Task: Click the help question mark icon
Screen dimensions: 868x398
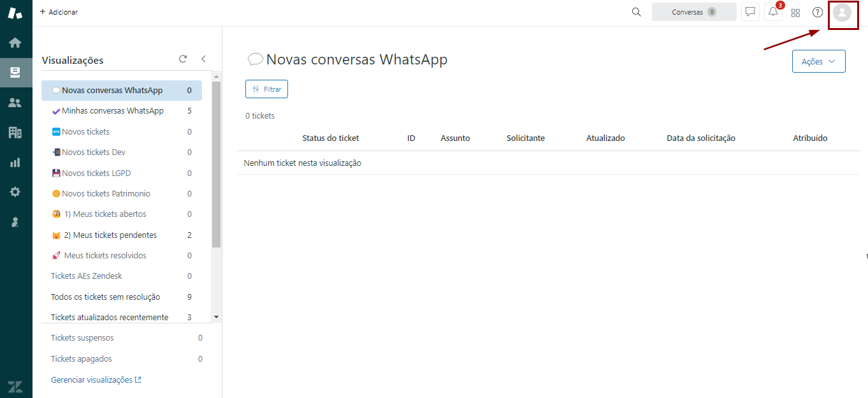Action: (817, 12)
